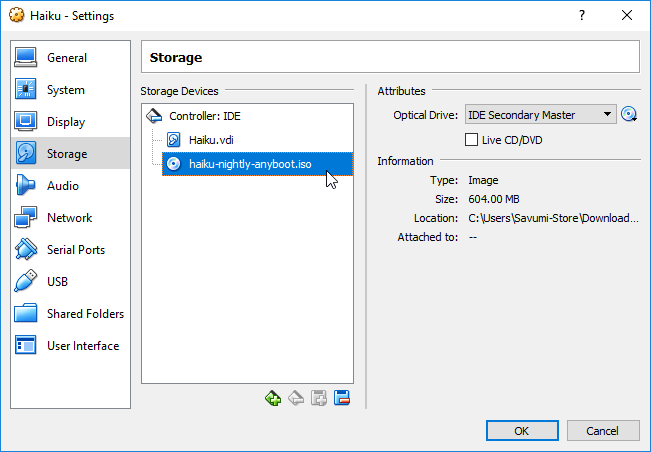651x452 pixels.
Task: Click the IDE controller icon
Action: 155,116
